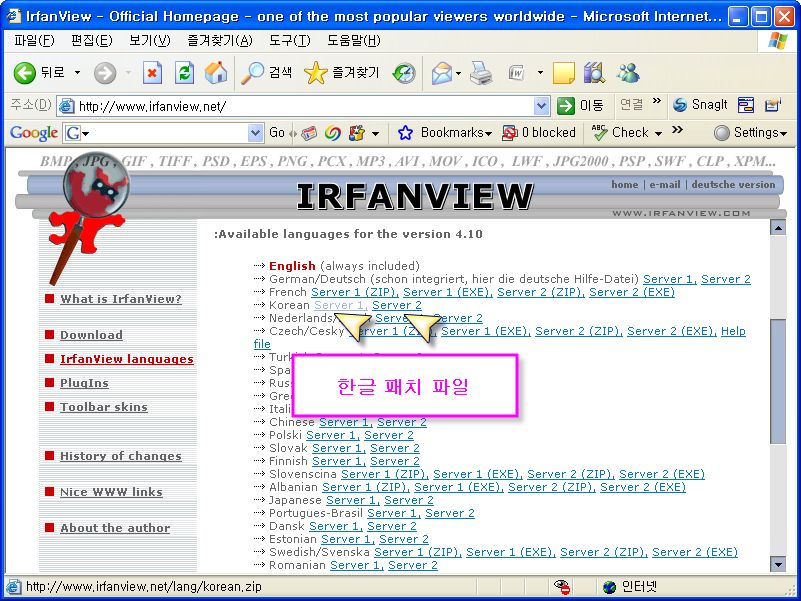
Task: Click the Google News icon in toolbar
Action: [309, 133]
